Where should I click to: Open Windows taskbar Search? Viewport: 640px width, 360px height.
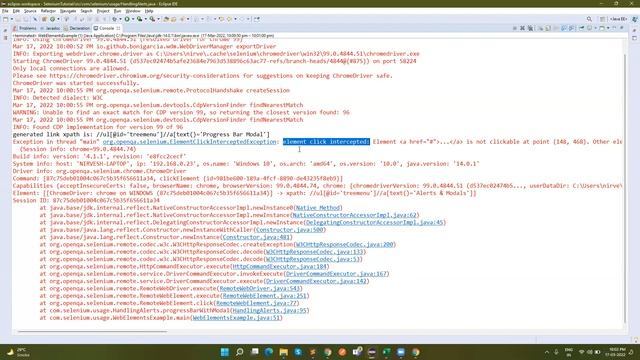coord(240,352)
